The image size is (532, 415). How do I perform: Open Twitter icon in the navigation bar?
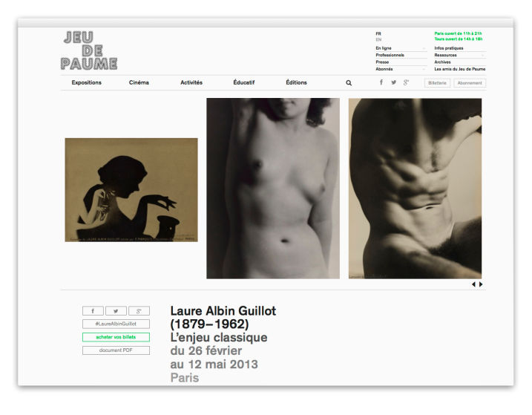click(393, 82)
